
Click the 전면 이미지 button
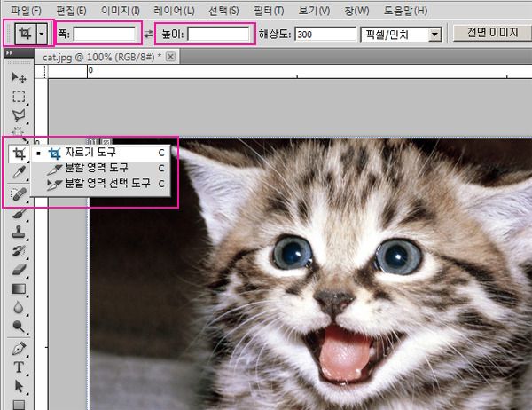[492, 33]
